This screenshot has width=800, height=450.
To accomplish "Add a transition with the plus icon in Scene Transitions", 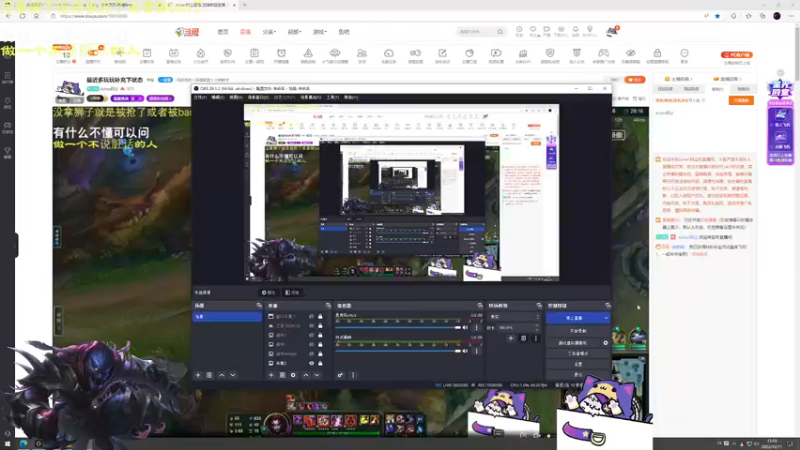I will click(x=511, y=338).
